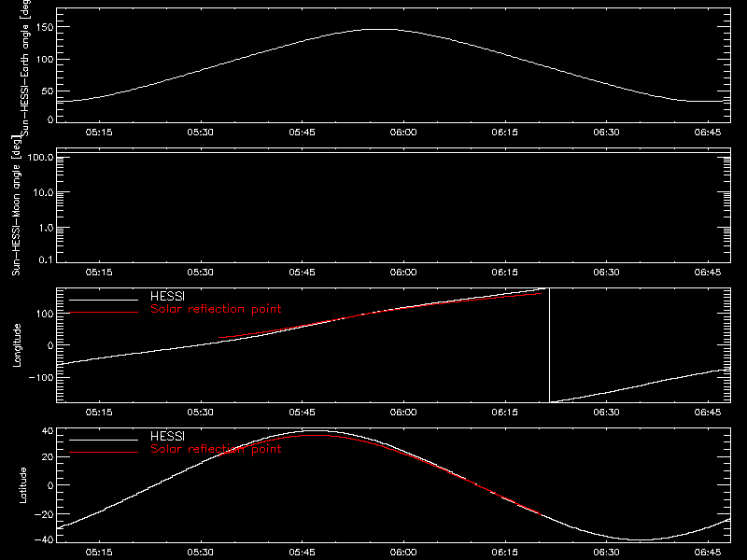Click the -20 tick on Latitude axis
This screenshot has width=747, height=560.
point(44,514)
